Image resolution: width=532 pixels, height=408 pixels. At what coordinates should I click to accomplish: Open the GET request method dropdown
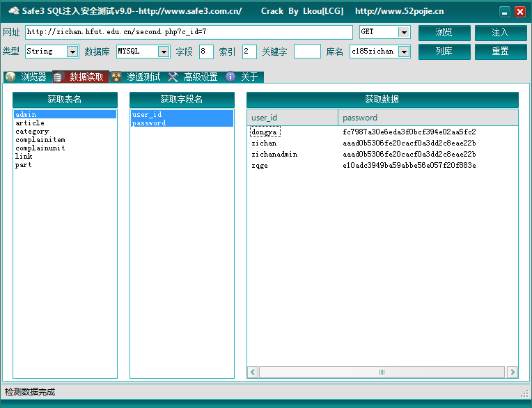point(404,32)
